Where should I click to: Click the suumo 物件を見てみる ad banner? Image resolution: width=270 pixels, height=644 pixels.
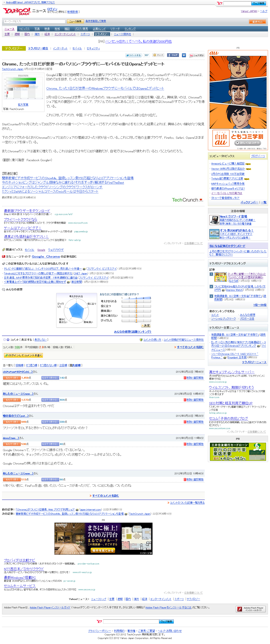[x=103, y=538]
